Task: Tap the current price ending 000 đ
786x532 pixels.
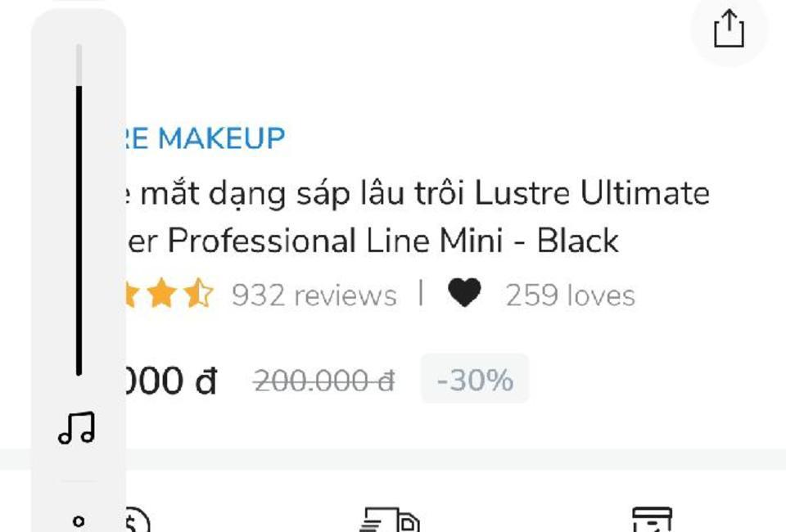Action: (x=170, y=381)
